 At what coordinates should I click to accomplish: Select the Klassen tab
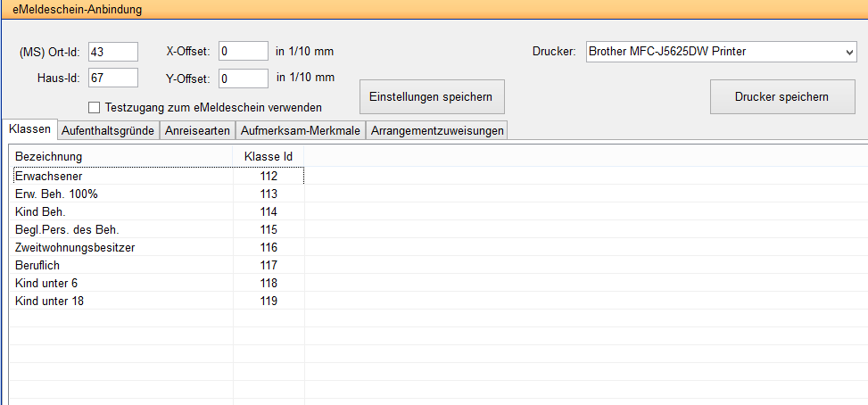tap(29, 129)
